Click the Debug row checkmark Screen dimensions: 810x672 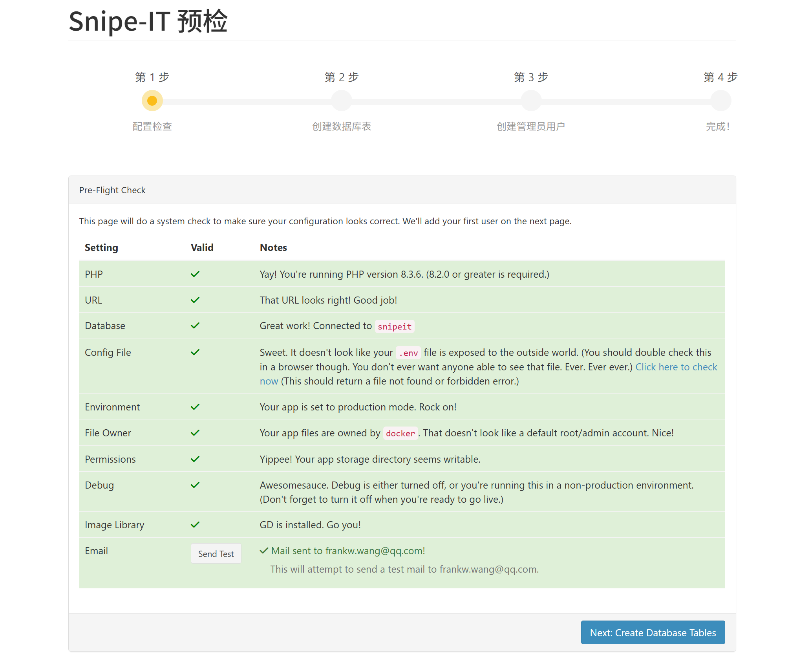(x=195, y=485)
